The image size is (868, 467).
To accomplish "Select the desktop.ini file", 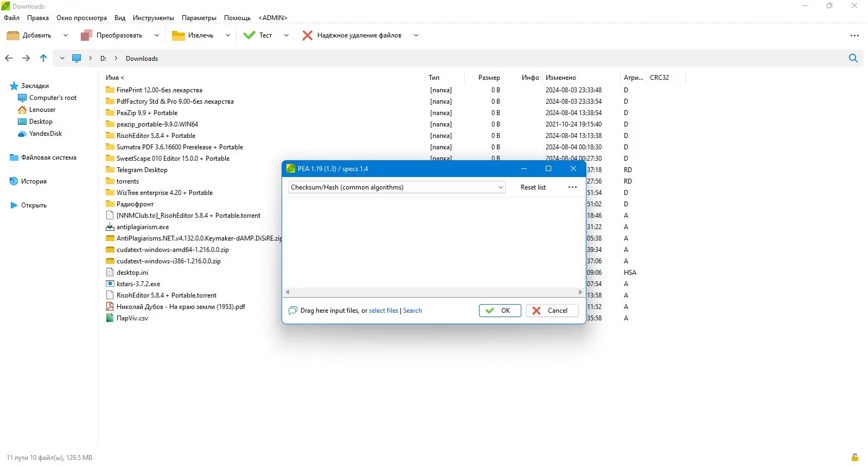I will (x=132, y=273).
